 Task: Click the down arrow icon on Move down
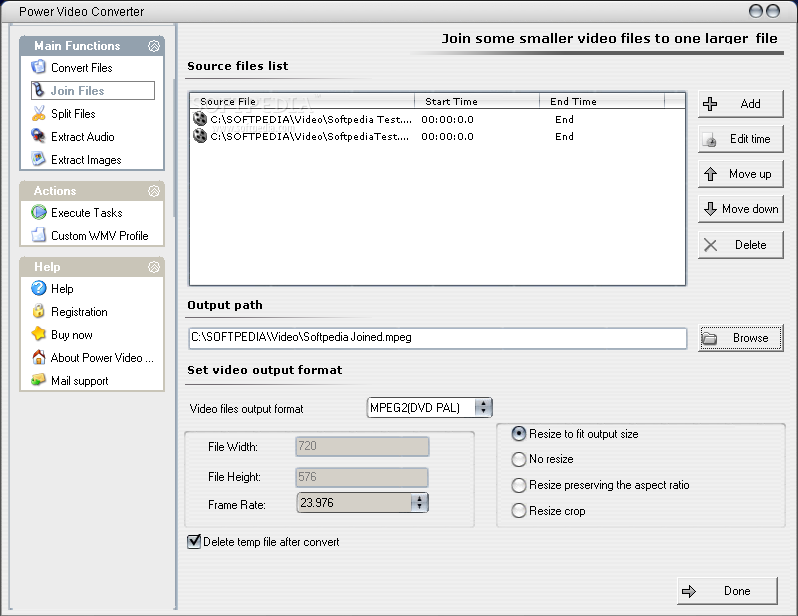710,209
